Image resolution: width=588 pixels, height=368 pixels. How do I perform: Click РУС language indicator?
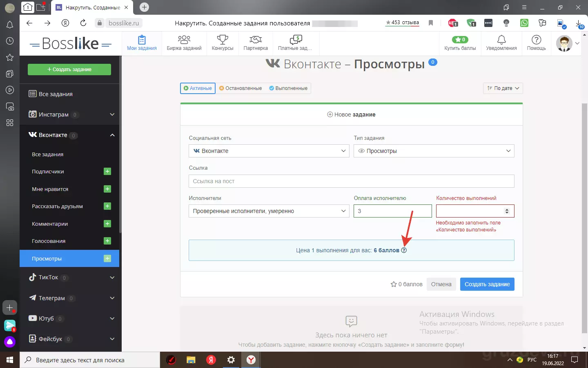tap(532, 360)
